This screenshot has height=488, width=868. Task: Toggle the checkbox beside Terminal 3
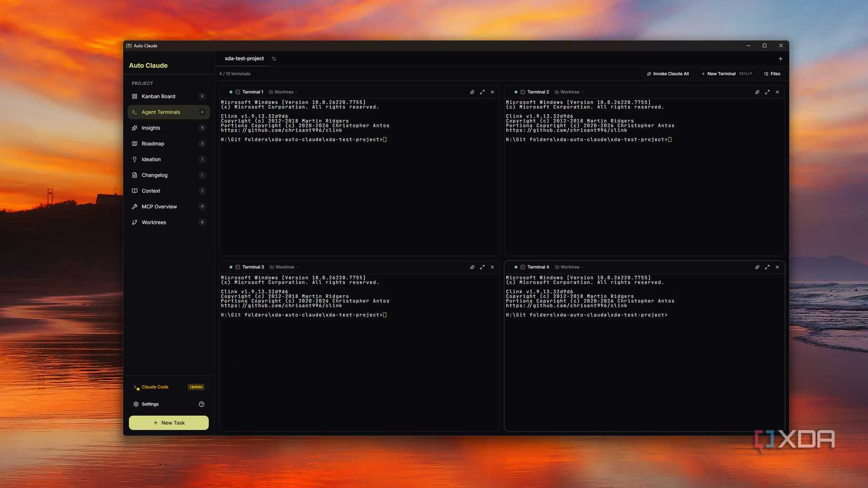238,267
